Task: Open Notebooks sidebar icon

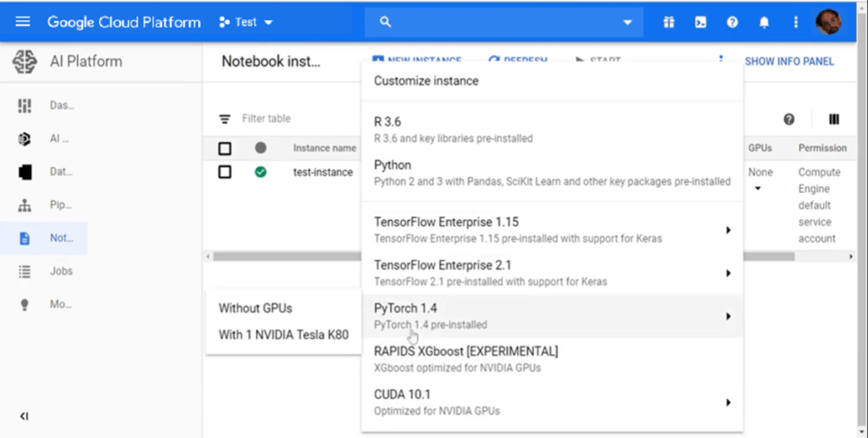Action: tap(25, 238)
